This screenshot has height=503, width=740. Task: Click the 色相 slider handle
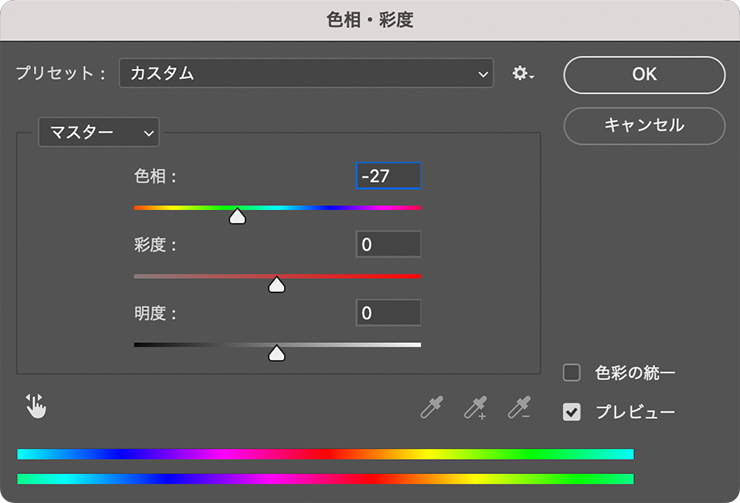click(x=237, y=216)
